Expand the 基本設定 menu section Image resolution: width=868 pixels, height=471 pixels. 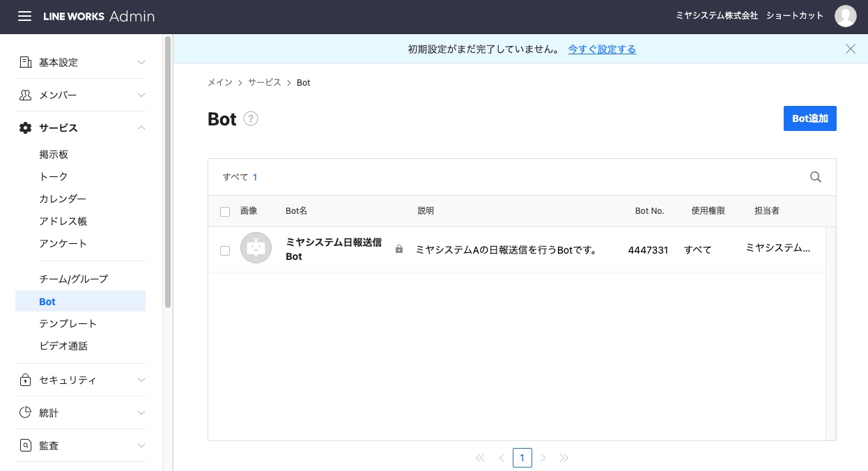[81, 62]
